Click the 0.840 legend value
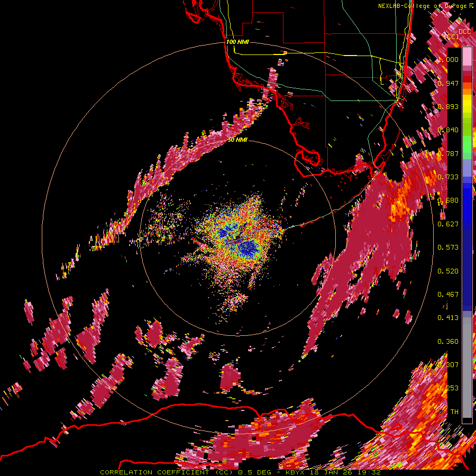This screenshot has height=476, width=476. (448, 130)
